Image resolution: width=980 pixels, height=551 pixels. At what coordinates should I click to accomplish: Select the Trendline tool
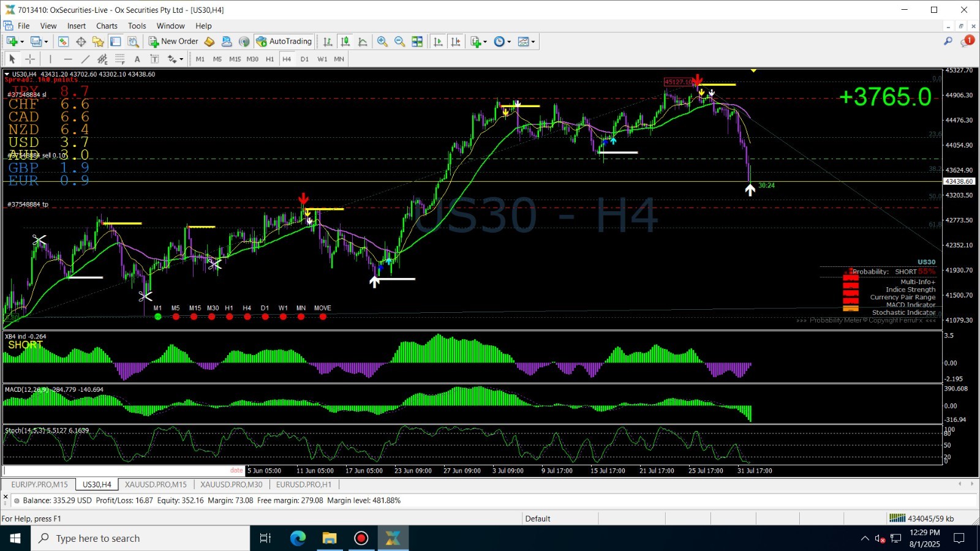(85, 59)
